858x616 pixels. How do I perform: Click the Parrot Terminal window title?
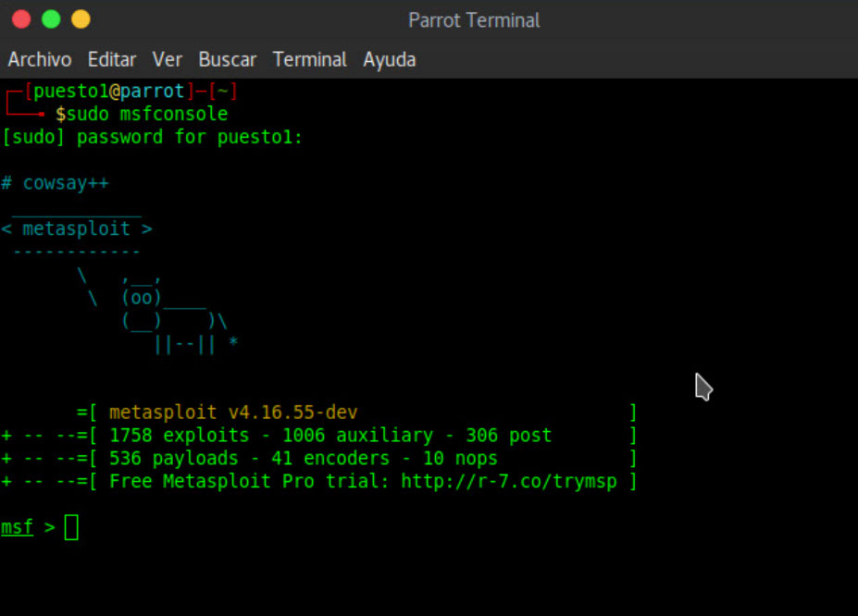point(474,20)
